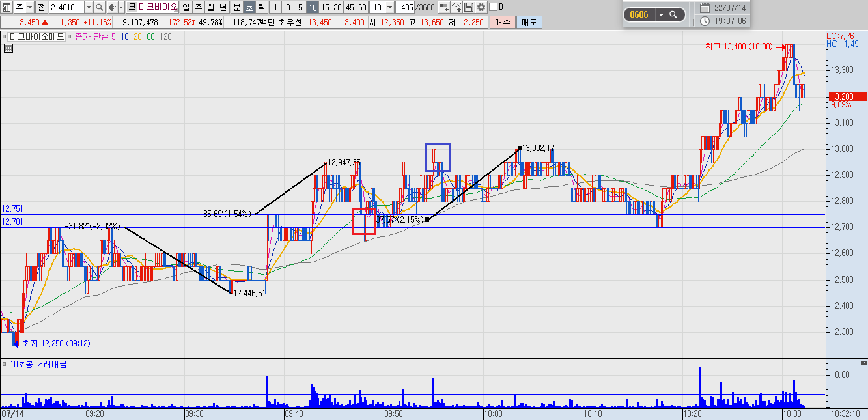
Task: Click trendline label 12,947.35
Action: [x=344, y=162]
